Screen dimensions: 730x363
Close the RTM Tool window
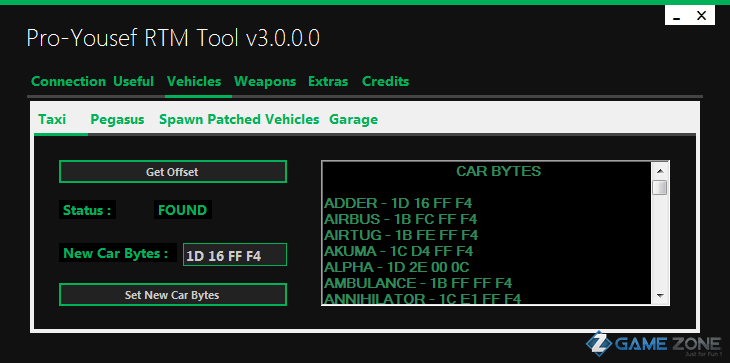(x=702, y=16)
